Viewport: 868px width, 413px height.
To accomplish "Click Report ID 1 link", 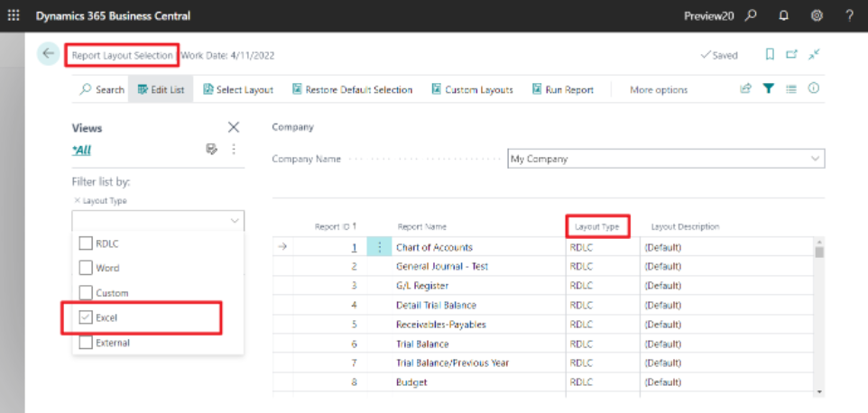I will [x=355, y=248].
